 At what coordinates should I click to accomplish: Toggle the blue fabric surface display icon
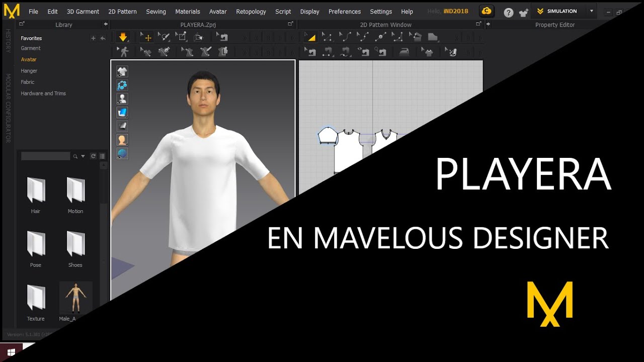click(122, 112)
